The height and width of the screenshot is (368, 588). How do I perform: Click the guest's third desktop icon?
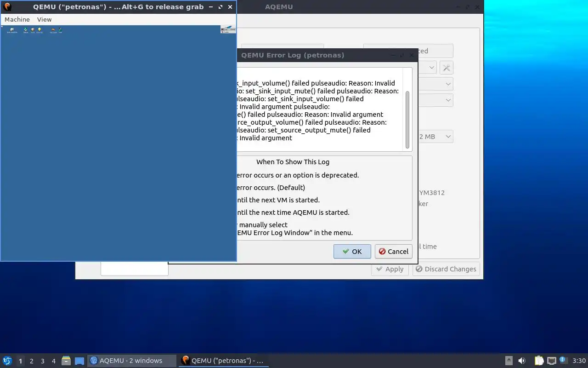pos(33,30)
